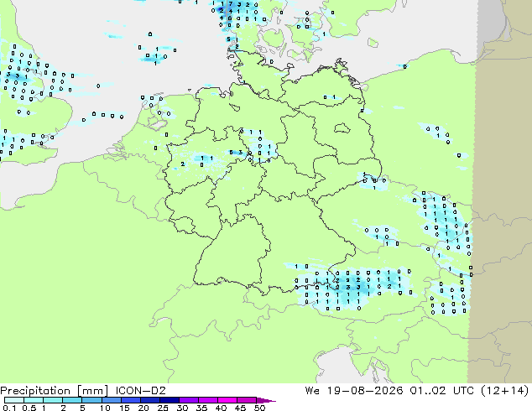The height and width of the screenshot is (411, 532).
Task: Click the 30–35 mm purple legend box
Action: 188,400
